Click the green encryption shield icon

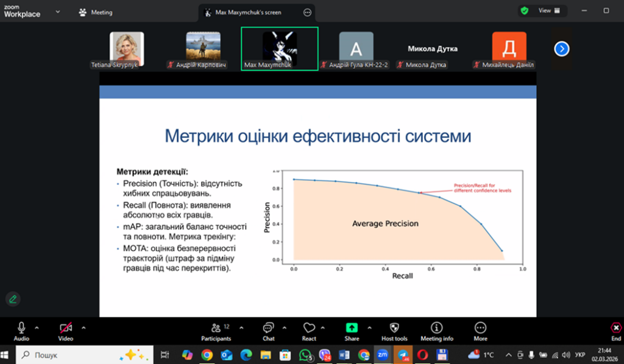point(524,11)
